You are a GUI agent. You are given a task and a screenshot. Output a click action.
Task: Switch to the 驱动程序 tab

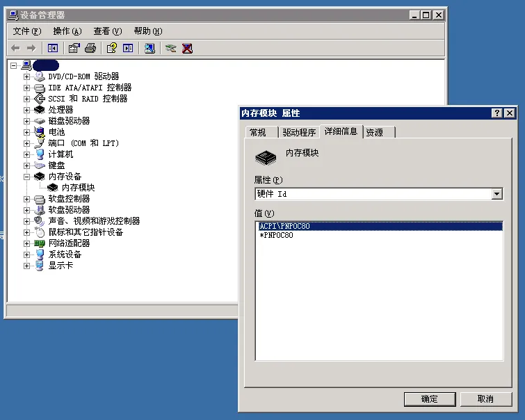(299, 132)
